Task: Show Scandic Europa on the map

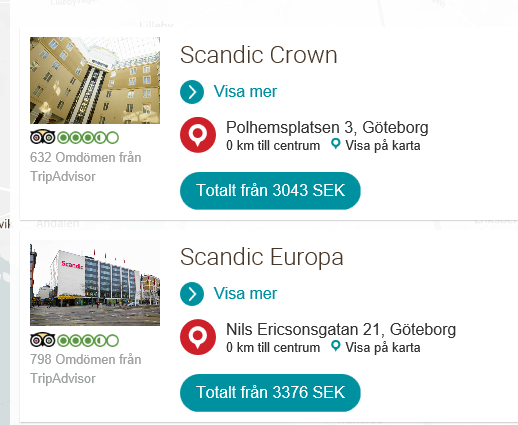Action: [x=383, y=348]
